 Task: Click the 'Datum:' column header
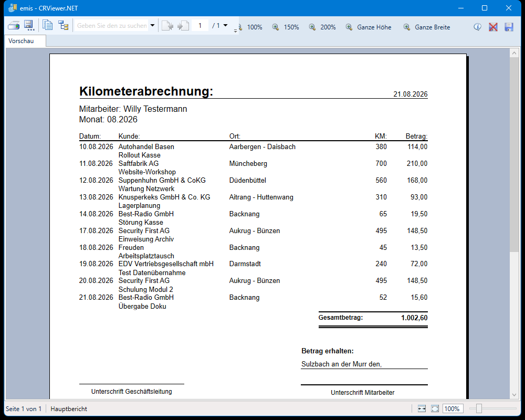[x=90, y=136]
